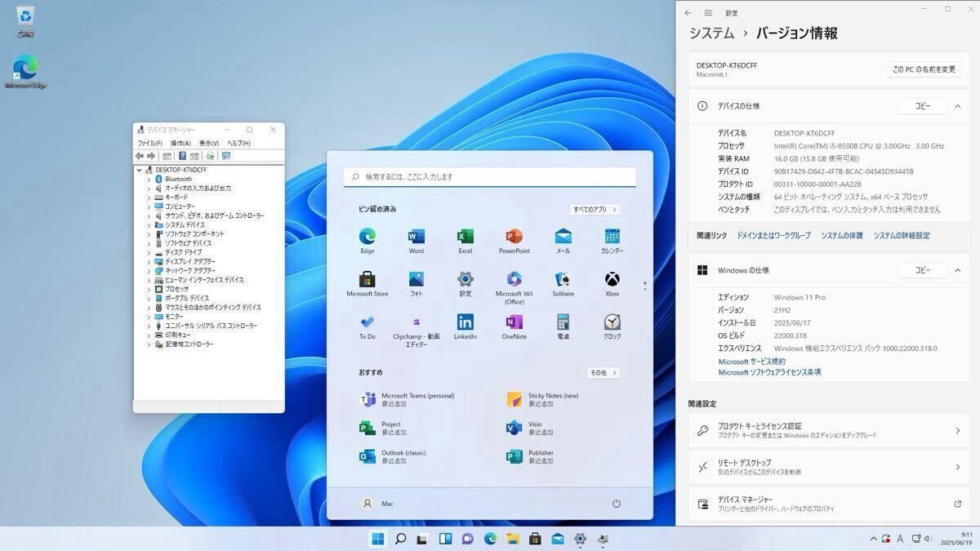This screenshot has width=980, height=551.
Task: Open the カレンダー app icon
Action: (612, 237)
